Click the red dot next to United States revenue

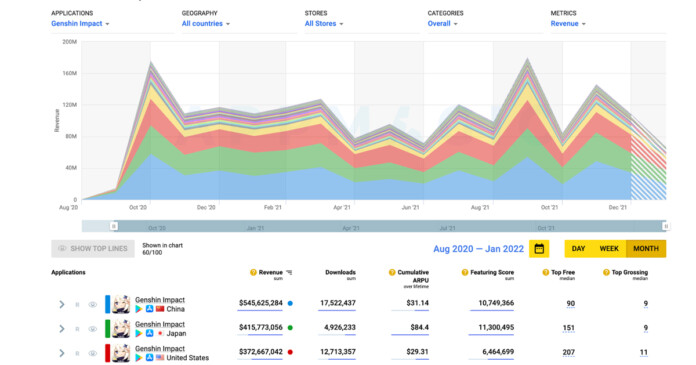pyautogui.click(x=290, y=352)
